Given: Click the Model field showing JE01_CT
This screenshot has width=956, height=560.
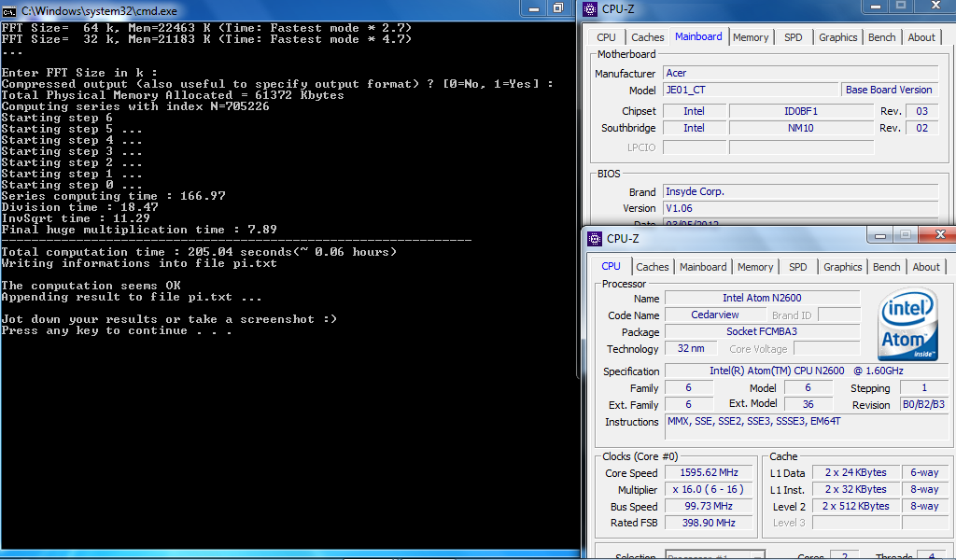Looking at the screenshot, I should [751, 90].
